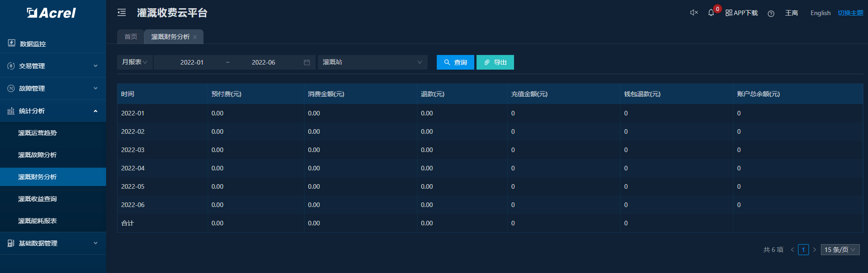Click the APP下载 QR code icon
The width and height of the screenshot is (868, 273).
[x=729, y=13]
